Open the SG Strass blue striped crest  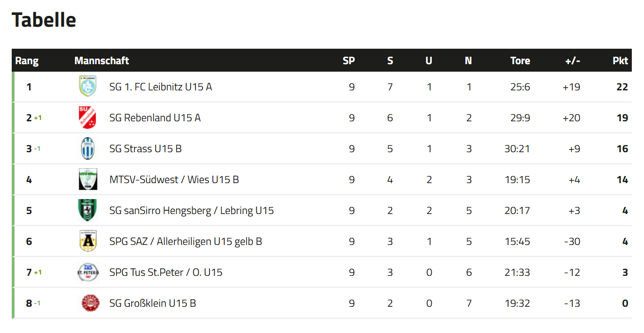click(88, 148)
